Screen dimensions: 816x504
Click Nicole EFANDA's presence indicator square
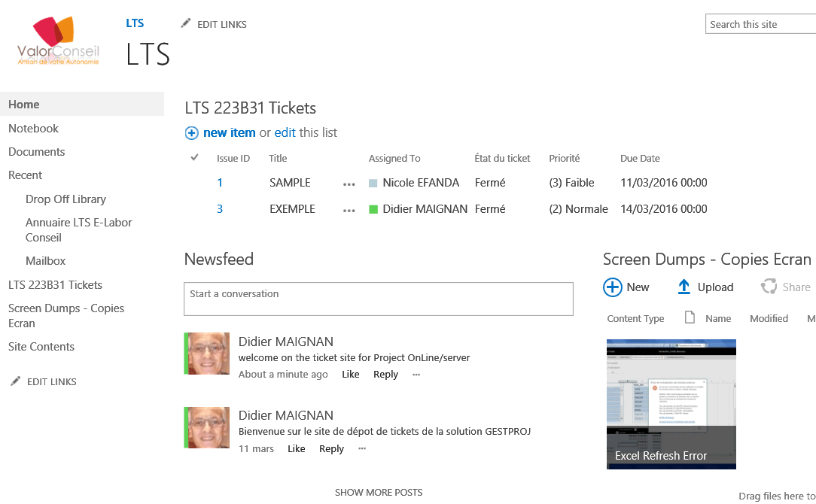pyautogui.click(x=372, y=182)
